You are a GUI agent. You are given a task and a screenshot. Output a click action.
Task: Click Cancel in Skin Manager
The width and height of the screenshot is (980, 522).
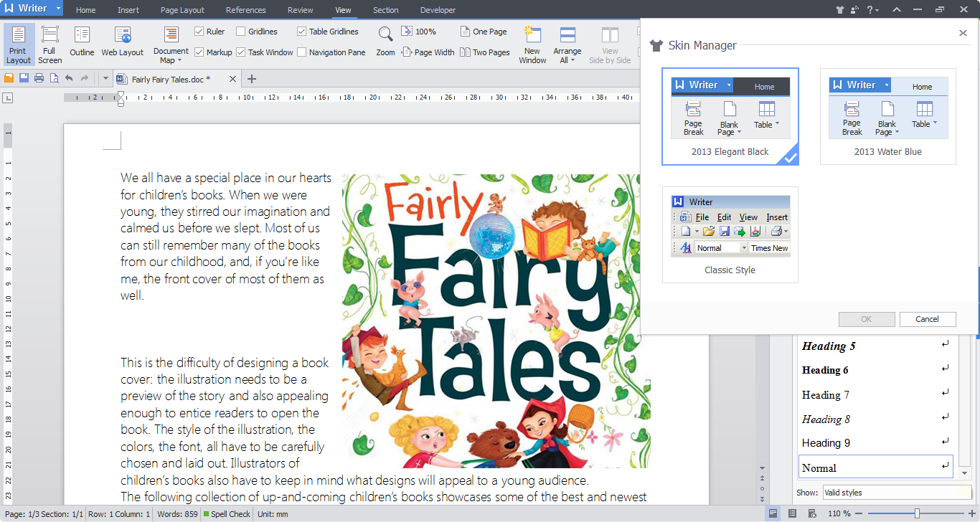927,319
